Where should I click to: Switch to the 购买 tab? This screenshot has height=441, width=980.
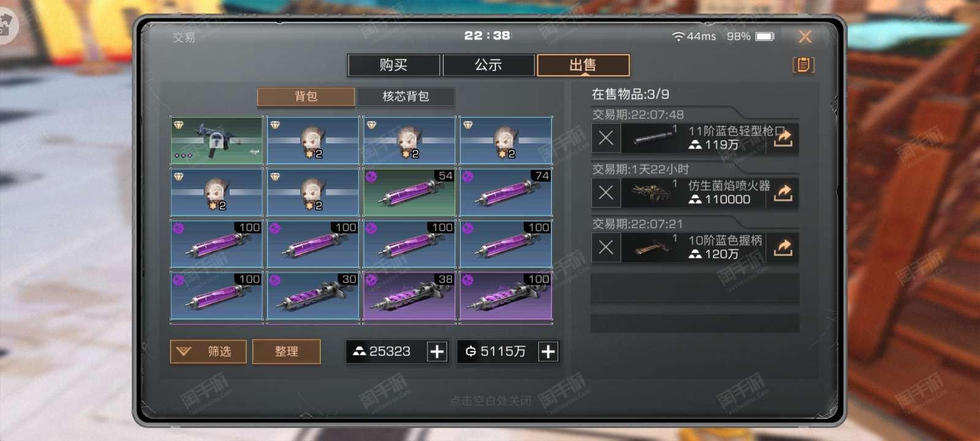[393, 65]
